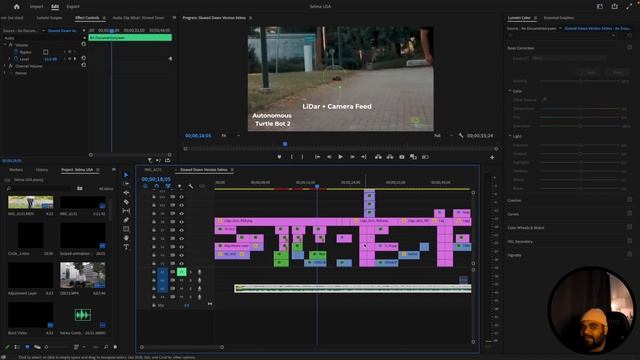Click the Mark Out button in Program monitor

click(302, 157)
